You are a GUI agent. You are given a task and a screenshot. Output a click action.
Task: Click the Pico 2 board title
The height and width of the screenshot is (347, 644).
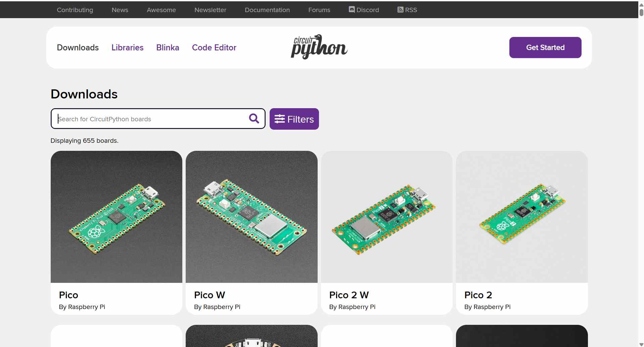coord(478,295)
